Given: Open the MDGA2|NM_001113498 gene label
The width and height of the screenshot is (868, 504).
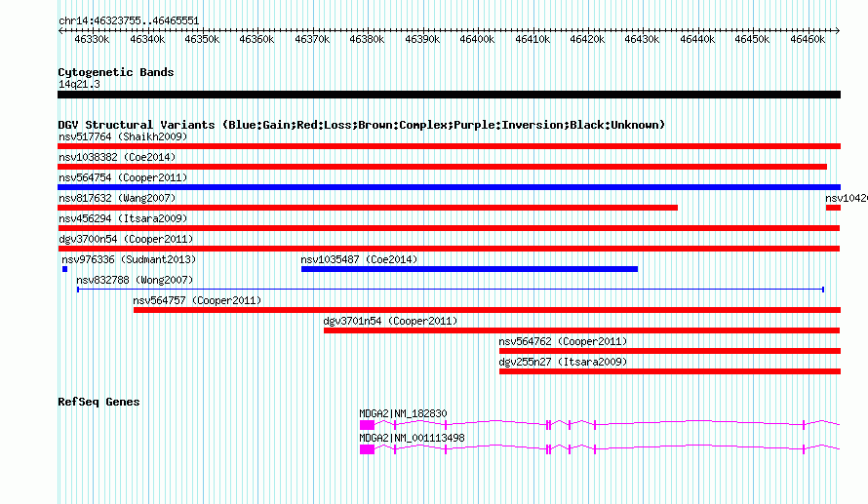Looking at the screenshot, I should pyautogui.click(x=412, y=438).
